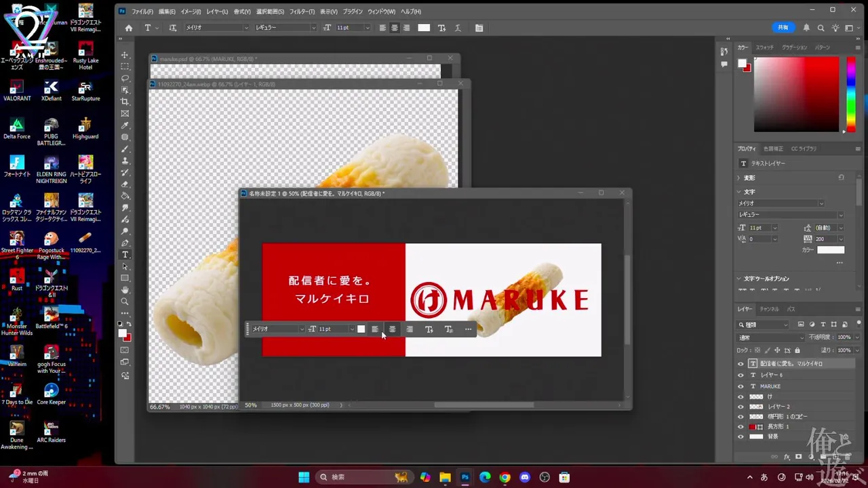
Task: Select the Eyedropper tool
Action: [x=125, y=125]
